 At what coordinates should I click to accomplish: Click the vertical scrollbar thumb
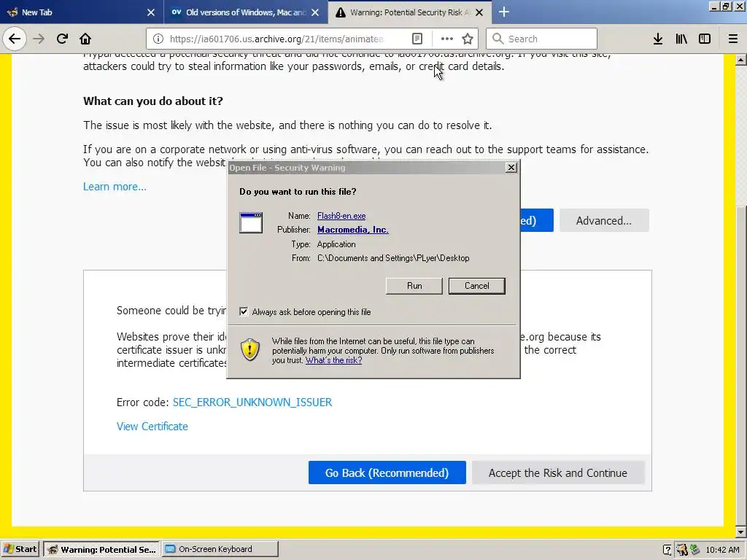click(741, 365)
